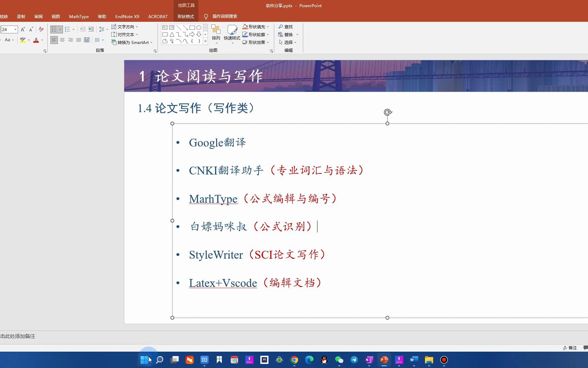Open the 快速样式 quick styles gallery
The image size is (588, 368).
pos(232,34)
